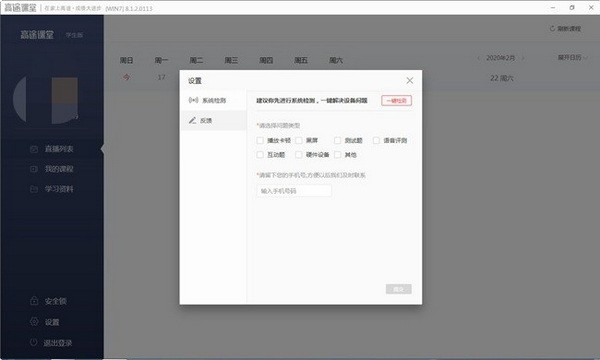Tick the 测试题 checkbox
Screen dimensions: 600x360
(x=338, y=140)
